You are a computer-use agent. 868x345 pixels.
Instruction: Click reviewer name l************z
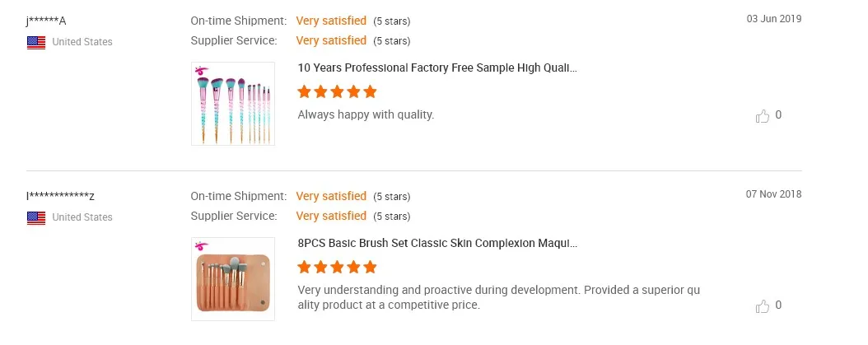[x=61, y=196]
